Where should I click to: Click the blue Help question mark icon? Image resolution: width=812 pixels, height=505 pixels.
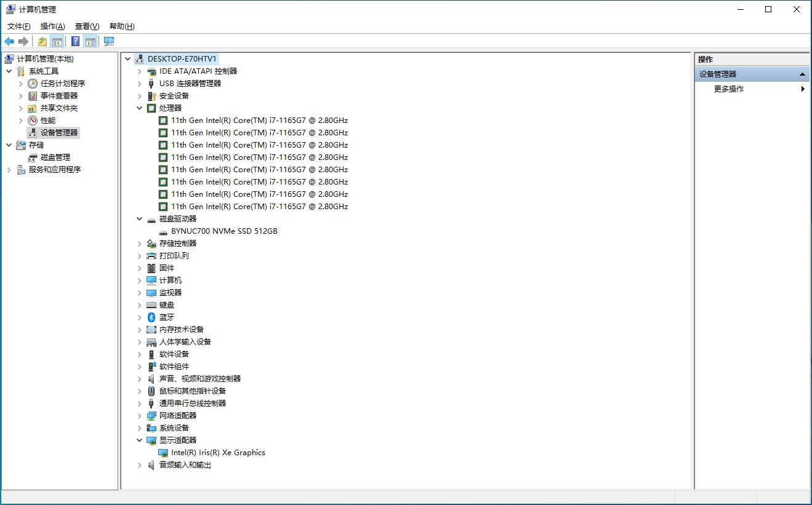75,41
